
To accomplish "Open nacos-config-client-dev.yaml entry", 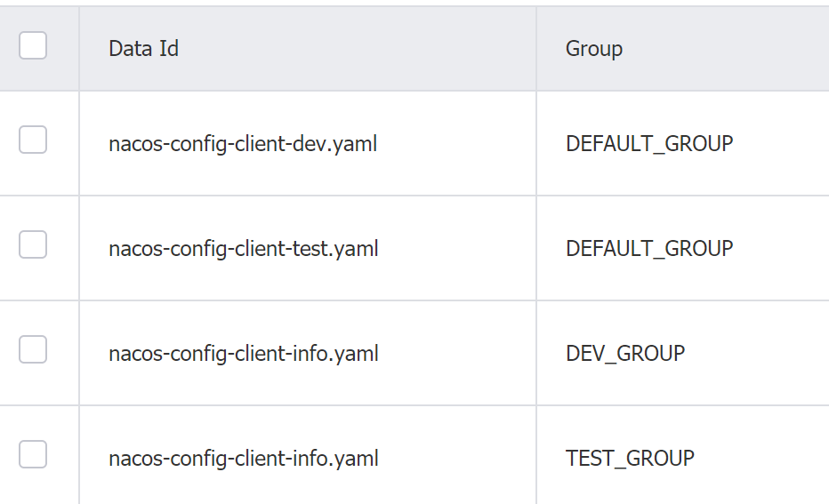I will point(243,144).
